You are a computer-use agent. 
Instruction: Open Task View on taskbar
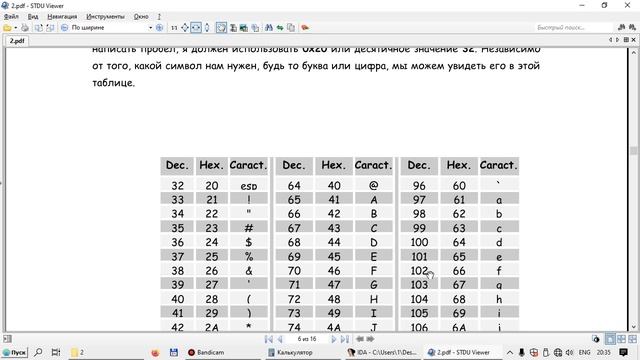pyautogui.click(x=56, y=352)
